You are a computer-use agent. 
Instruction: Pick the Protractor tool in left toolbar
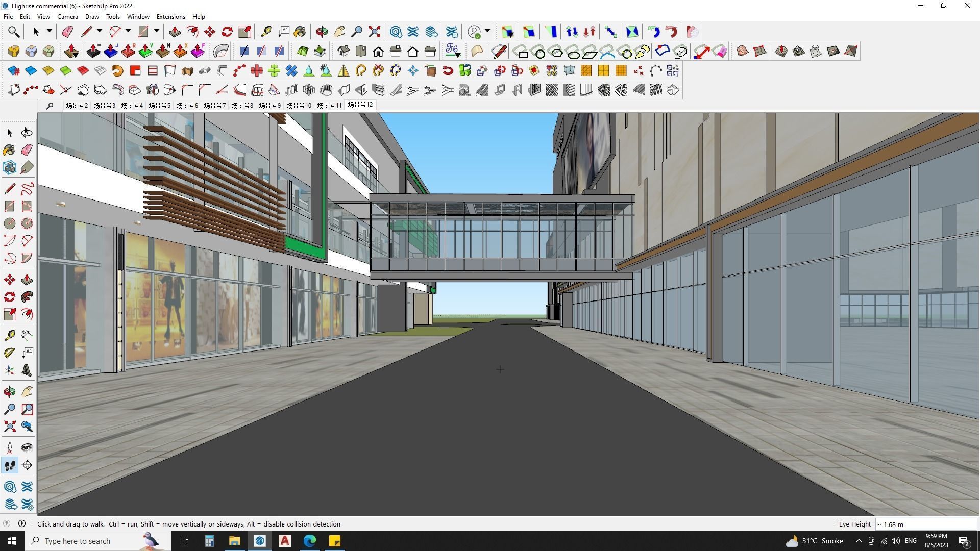(x=10, y=353)
